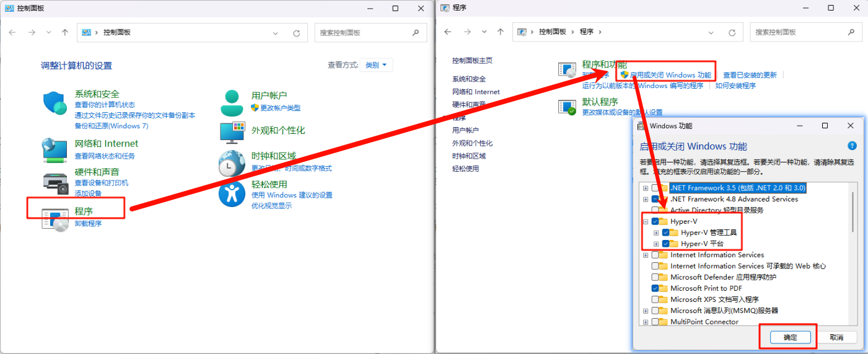Select 系统和安全 in the 程序 window sidebar
Viewport: 868px width, 354px height.
[469, 79]
